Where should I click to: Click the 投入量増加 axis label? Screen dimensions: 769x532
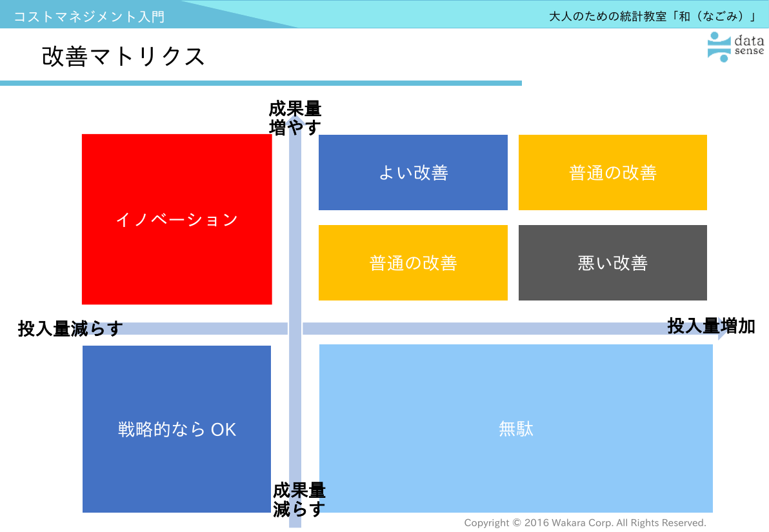711,326
